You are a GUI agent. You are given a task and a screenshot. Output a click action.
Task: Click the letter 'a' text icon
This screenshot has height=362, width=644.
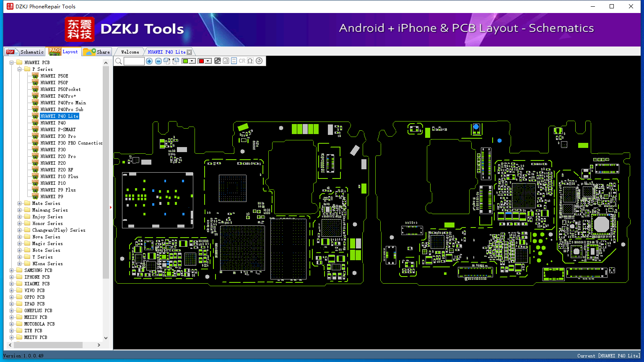pos(226,61)
